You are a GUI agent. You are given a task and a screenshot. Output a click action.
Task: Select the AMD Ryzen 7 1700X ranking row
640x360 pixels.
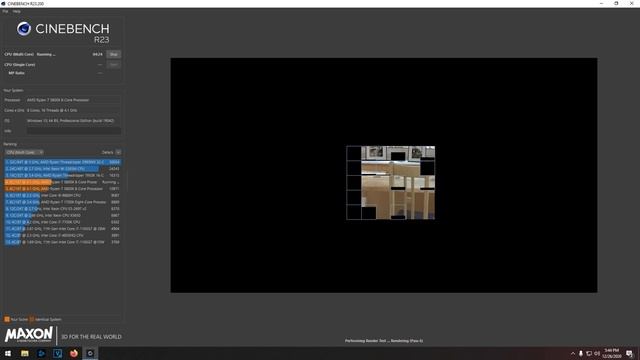pyautogui.click(x=62, y=202)
